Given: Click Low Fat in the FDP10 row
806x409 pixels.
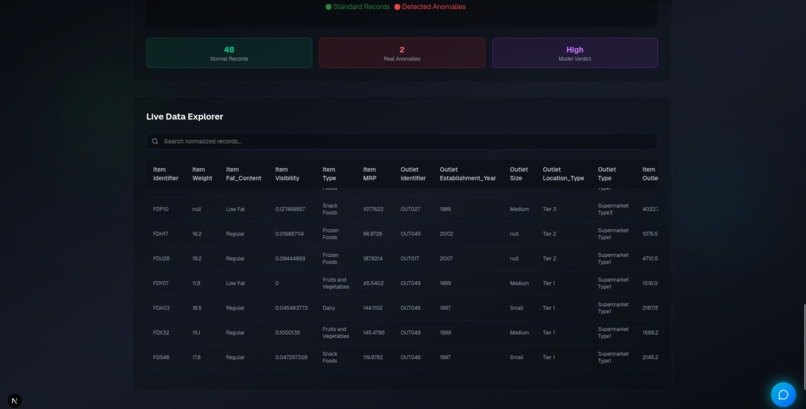Looking at the screenshot, I should click(235, 209).
